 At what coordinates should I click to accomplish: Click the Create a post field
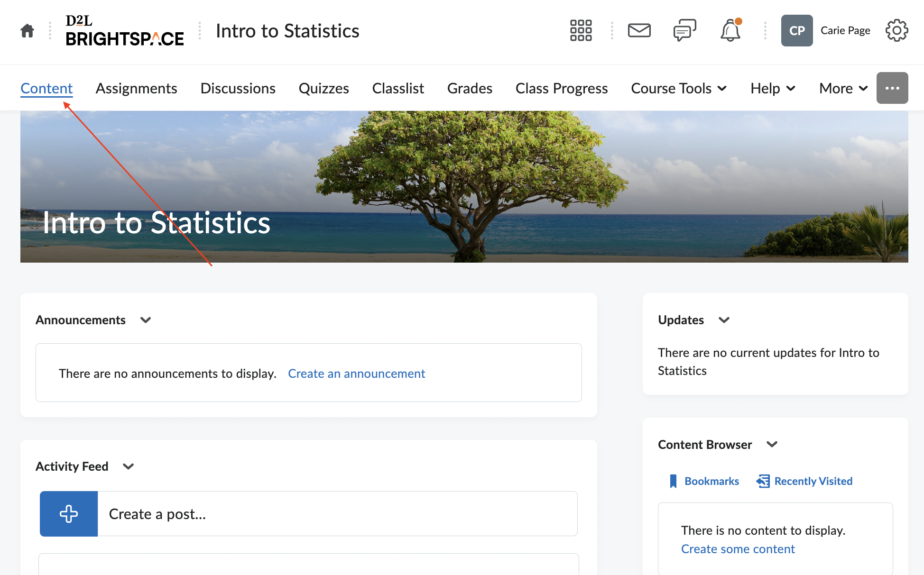337,514
